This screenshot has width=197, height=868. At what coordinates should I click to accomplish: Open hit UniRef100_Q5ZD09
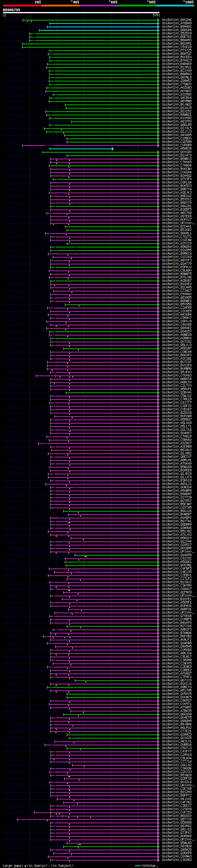(177, 34)
